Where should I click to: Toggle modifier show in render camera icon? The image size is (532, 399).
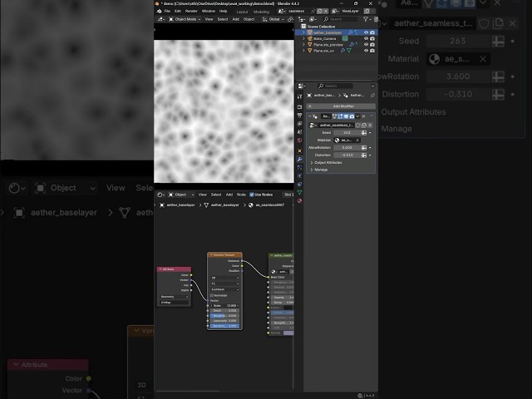(x=352, y=116)
